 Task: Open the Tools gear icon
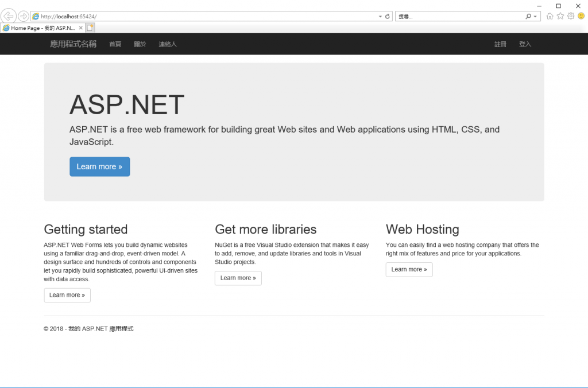571,16
